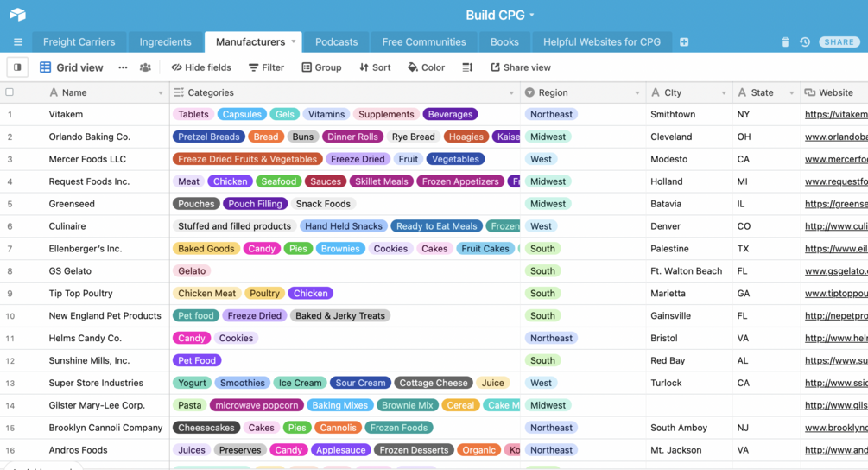Open the hamburger tables list menu
868x470 pixels.
[x=18, y=42]
